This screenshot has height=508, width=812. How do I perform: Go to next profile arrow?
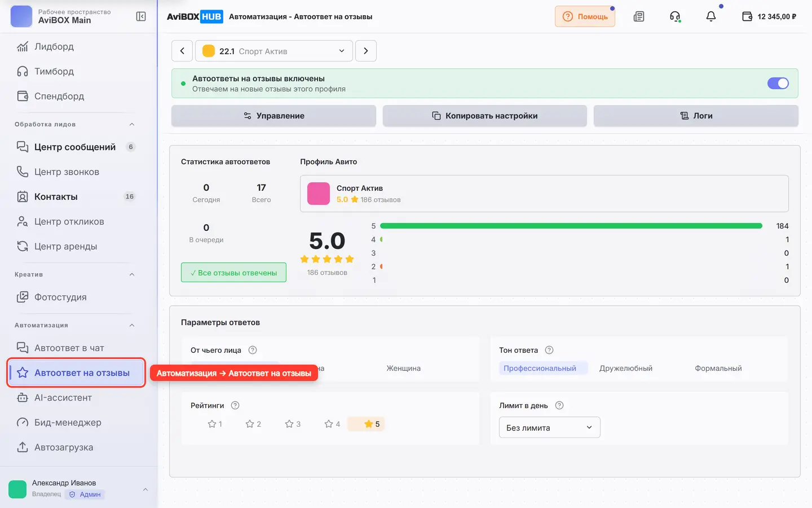click(x=366, y=51)
